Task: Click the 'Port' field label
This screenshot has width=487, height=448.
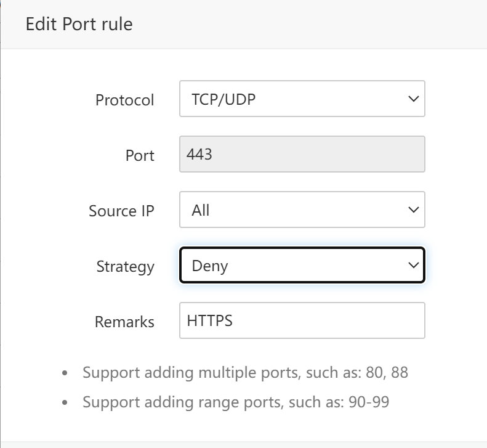Action: click(140, 155)
